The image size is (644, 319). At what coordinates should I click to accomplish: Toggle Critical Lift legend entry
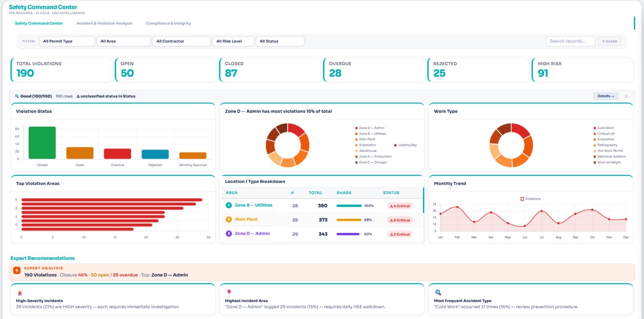pyautogui.click(x=604, y=134)
